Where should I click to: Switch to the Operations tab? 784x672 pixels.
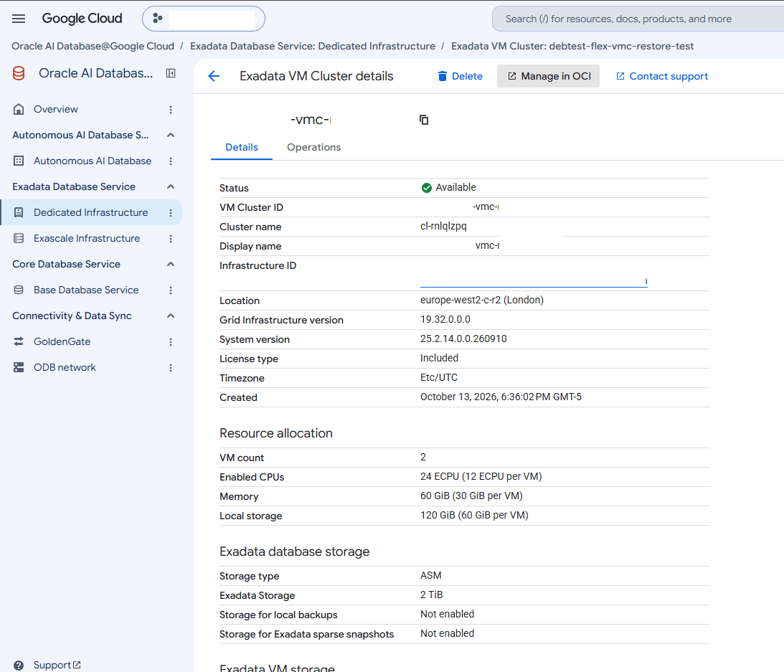click(313, 148)
